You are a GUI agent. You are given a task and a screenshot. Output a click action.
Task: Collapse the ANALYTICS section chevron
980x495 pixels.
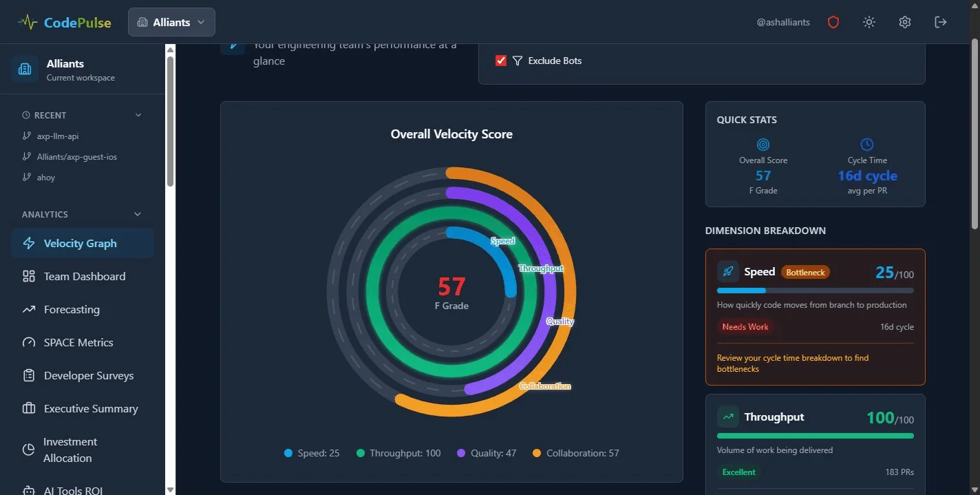point(138,214)
